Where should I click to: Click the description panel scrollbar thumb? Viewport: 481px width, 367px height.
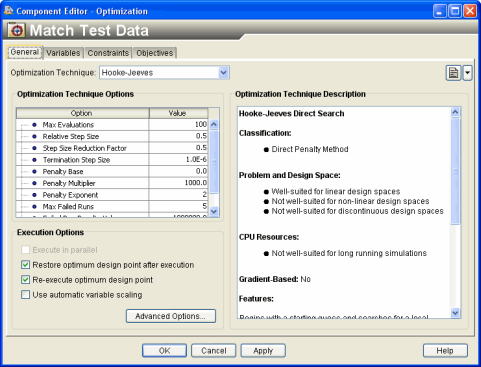tap(455, 171)
